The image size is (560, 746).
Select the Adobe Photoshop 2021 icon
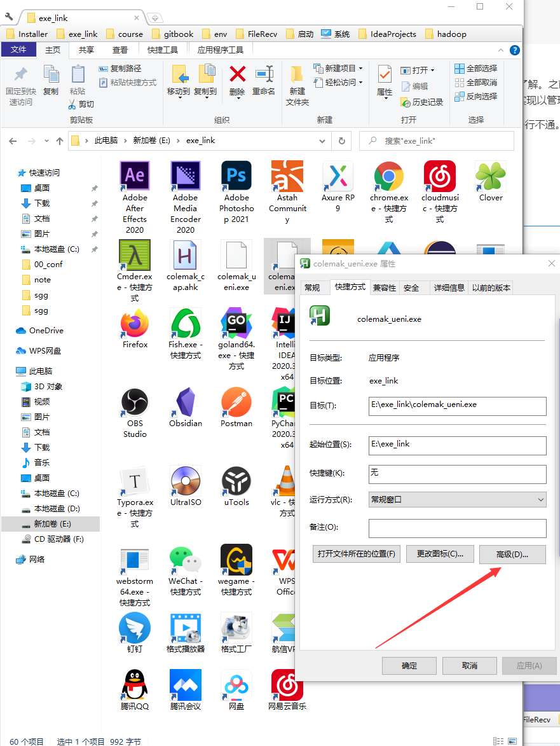tap(236, 176)
